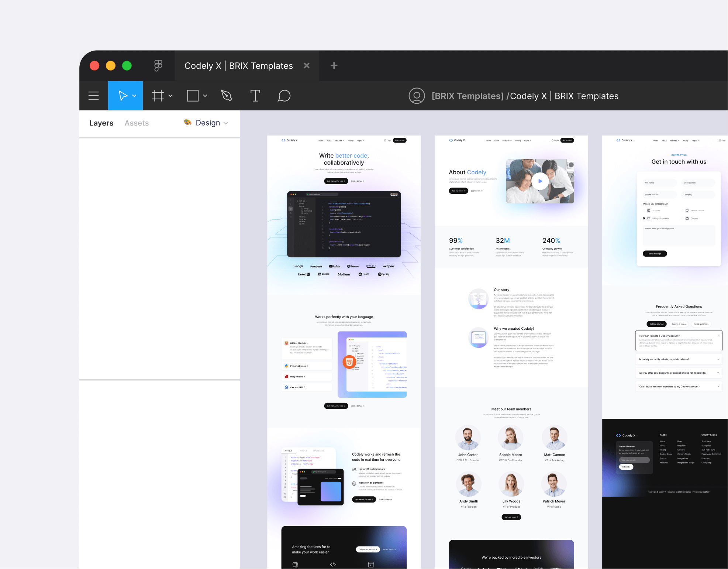Click the user avatar icon in toolbar
Image resolution: width=728 pixels, height=569 pixels.
[417, 96]
